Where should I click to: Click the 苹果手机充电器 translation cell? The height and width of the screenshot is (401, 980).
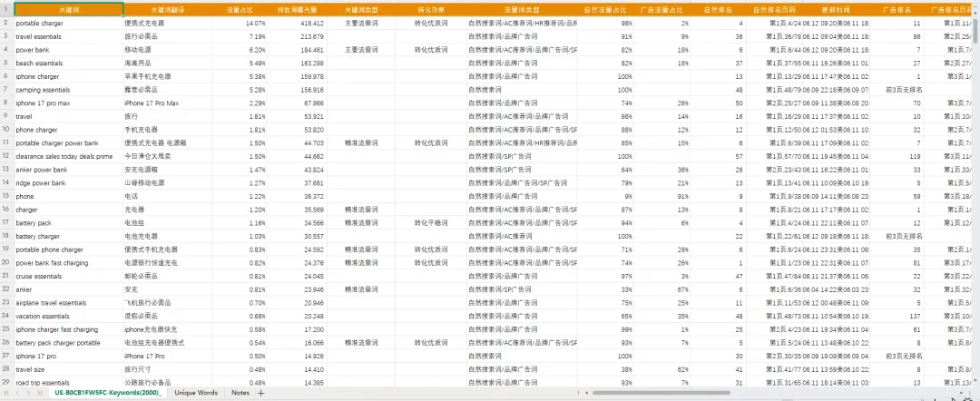[x=168, y=76]
